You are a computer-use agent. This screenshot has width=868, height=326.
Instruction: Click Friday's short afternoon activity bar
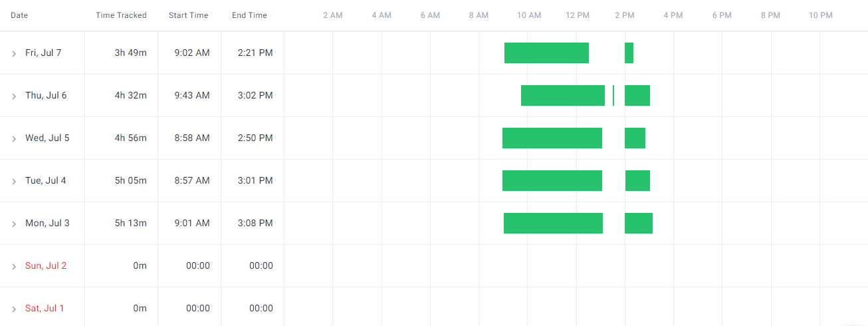tap(629, 53)
